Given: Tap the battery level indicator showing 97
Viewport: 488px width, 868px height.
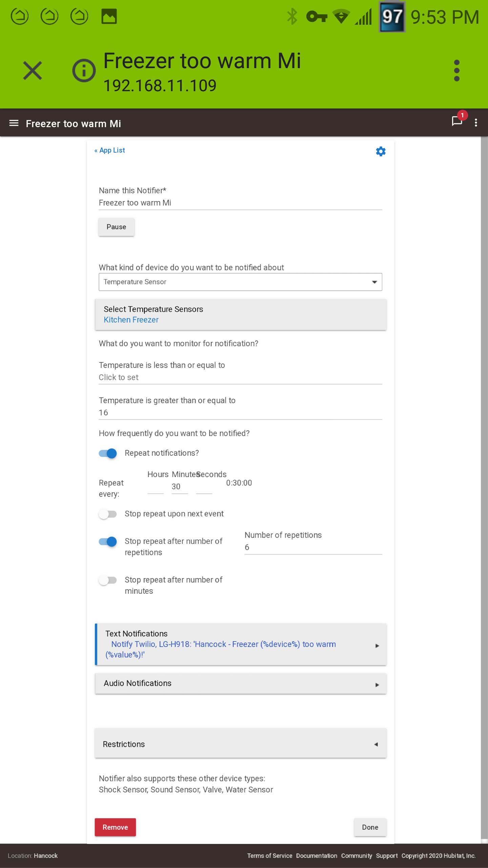Looking at the screenshot, I should pyautogui.click(x=392, y=17).
